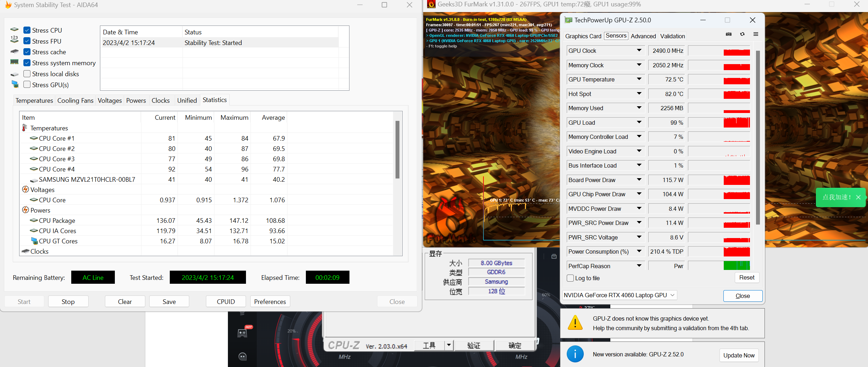Click the GPU-Z refresh sensors icon
The height and width of the screenshot is (367, 868).
(742, 34)
